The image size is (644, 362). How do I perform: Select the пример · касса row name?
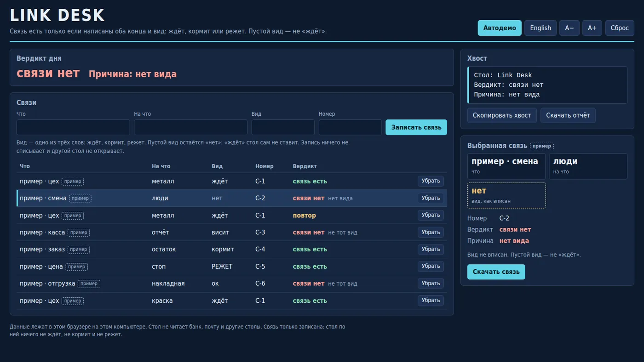click(42, 232)
